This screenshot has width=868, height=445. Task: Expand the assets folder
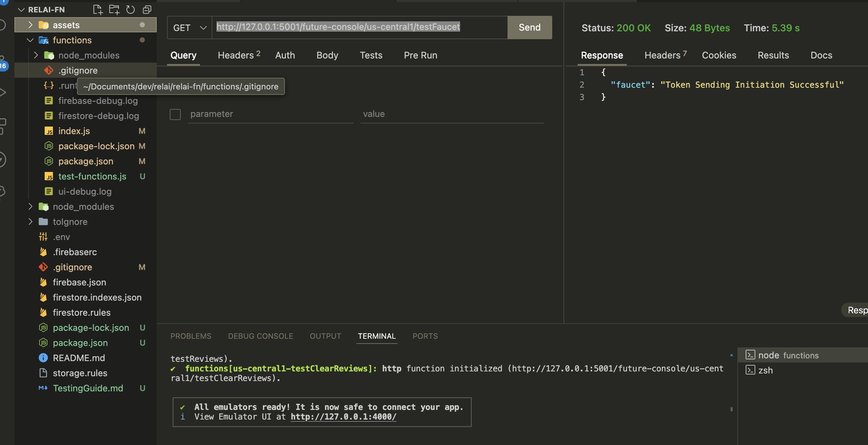click(x=30, y=25)
